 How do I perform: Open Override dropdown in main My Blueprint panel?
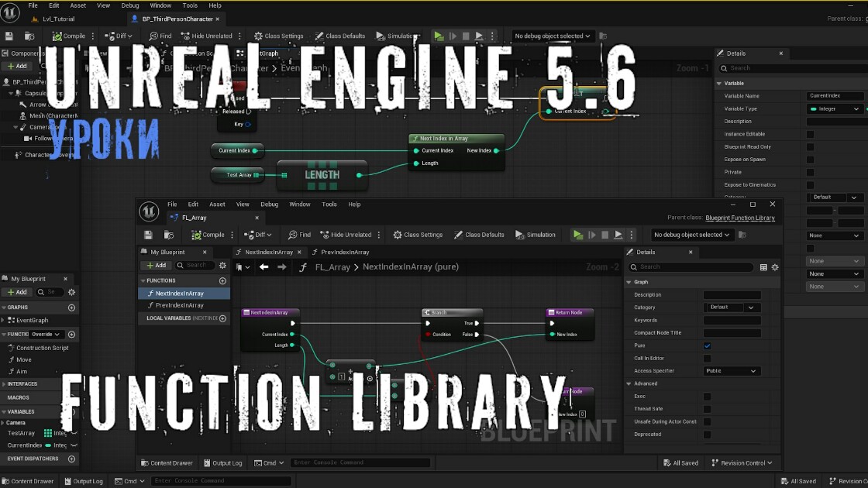46,334
